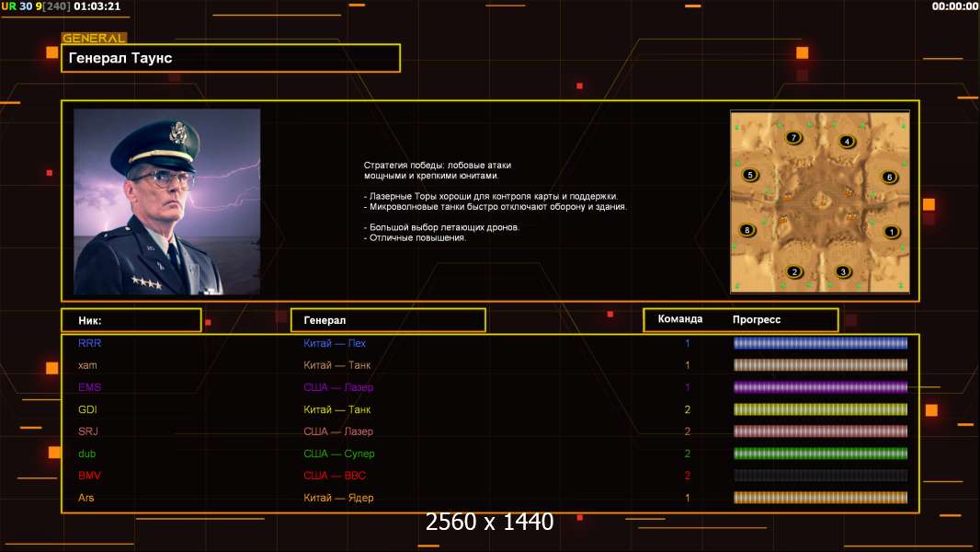Click the Генерал Таунс title field
Image resolution: width=980 pixels, height=552 pixels.
[231, 58]
